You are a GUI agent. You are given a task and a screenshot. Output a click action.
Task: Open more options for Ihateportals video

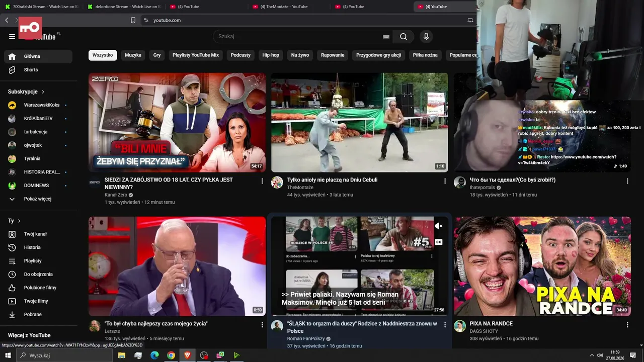pyautogui.click(x=627, y=180)
